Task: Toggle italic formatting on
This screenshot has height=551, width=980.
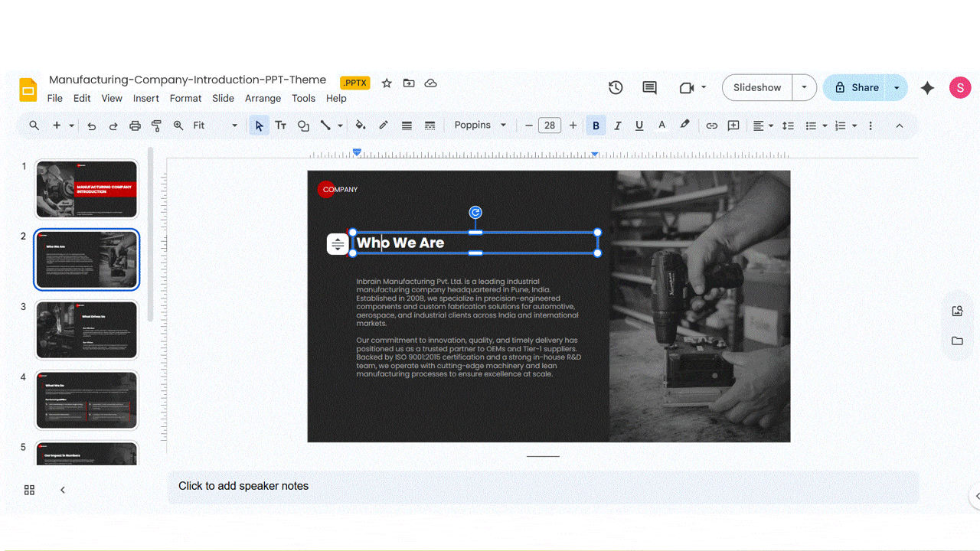Action: pos(617,125)
